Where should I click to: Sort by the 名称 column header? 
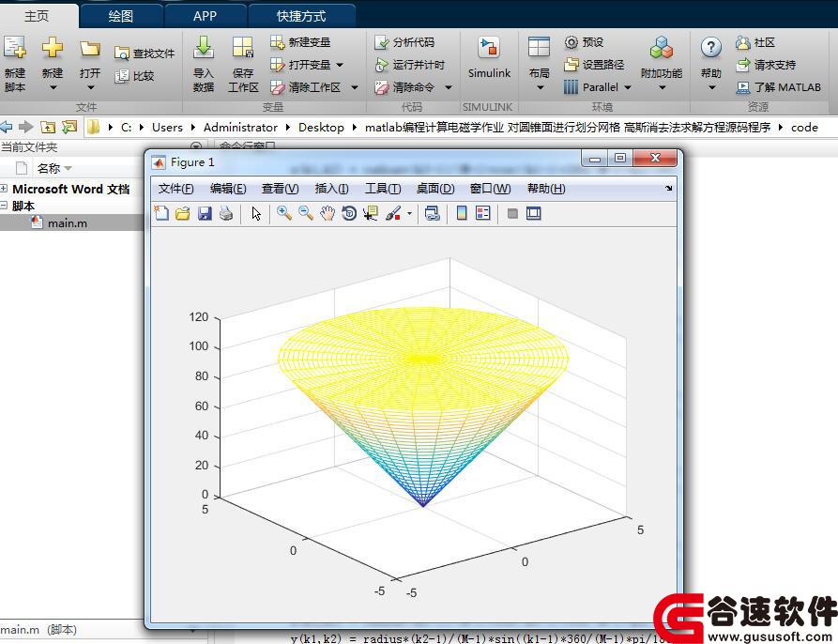tap(49, 168)
